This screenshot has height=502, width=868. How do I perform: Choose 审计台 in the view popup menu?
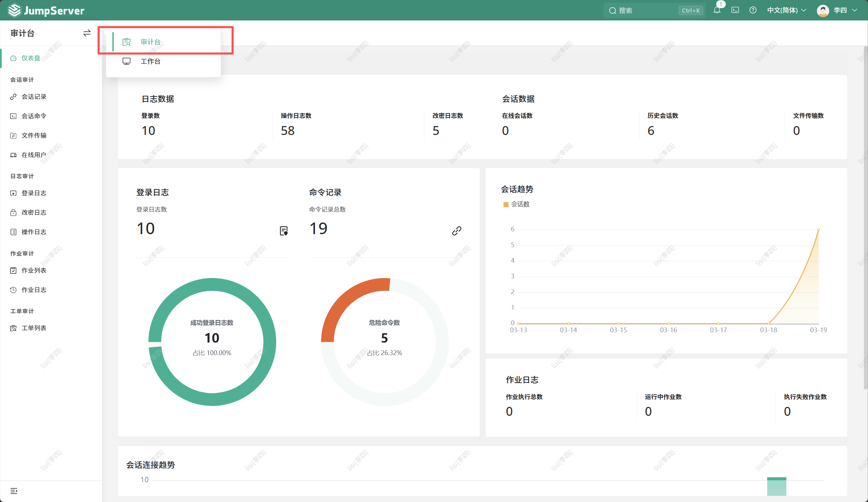tap(151, 42)
